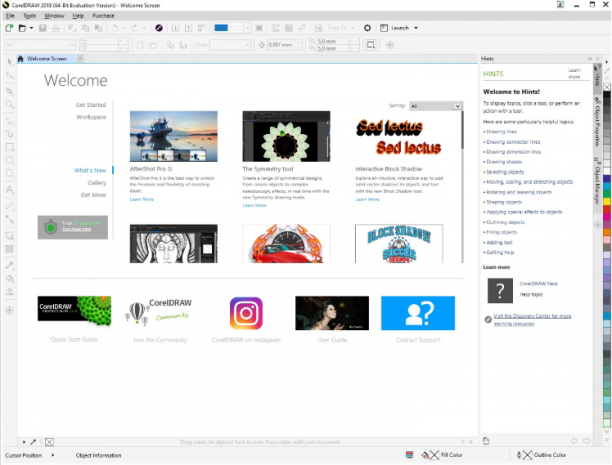Select the Ellipse tool
The height and width of the screenshot is (465, 612).
click(10, 160)
